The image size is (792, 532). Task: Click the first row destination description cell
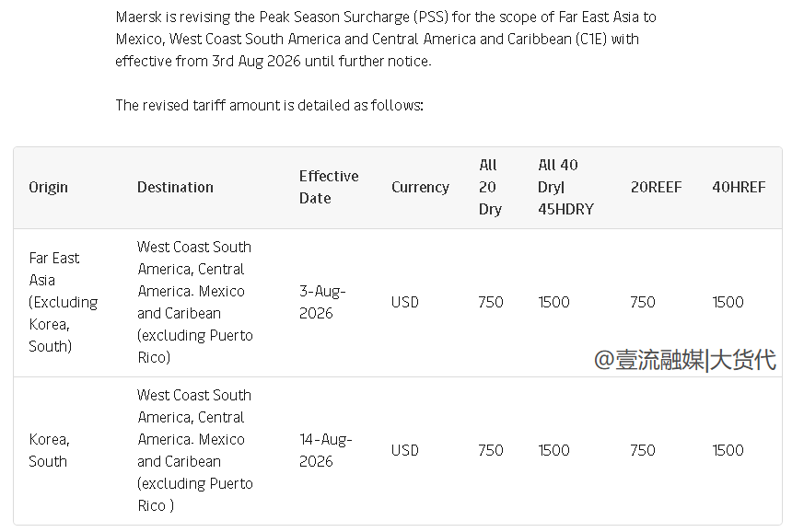[195, 302]
